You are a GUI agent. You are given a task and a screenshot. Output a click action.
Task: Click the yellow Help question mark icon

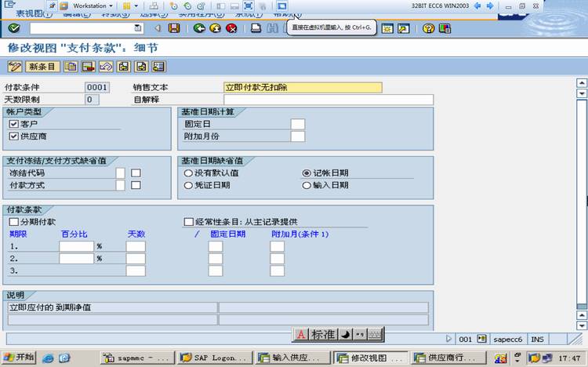[x=428, y=28]
